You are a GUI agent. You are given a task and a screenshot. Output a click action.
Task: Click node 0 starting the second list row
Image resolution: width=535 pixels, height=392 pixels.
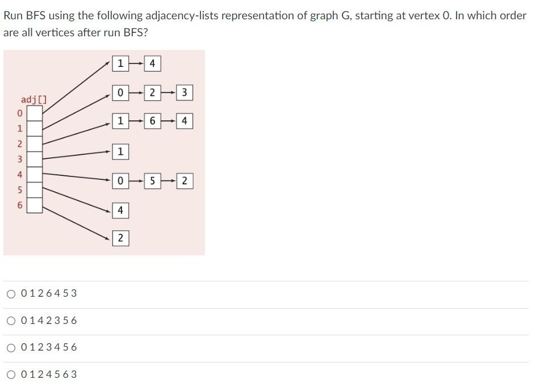120,92
